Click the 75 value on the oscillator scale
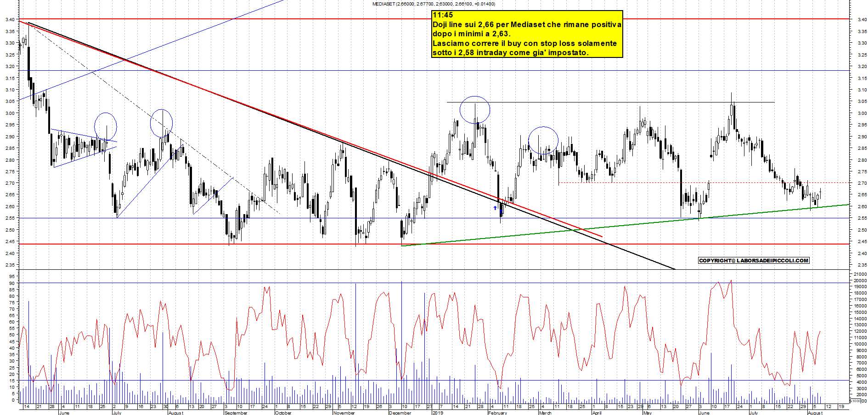This screenshot has height=415, width=868. click(12, 302)
